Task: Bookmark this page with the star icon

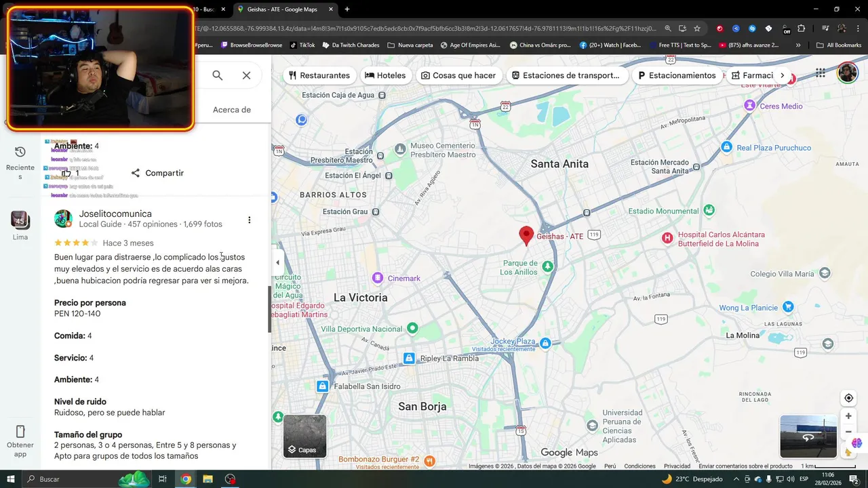Action: point(696,28)
